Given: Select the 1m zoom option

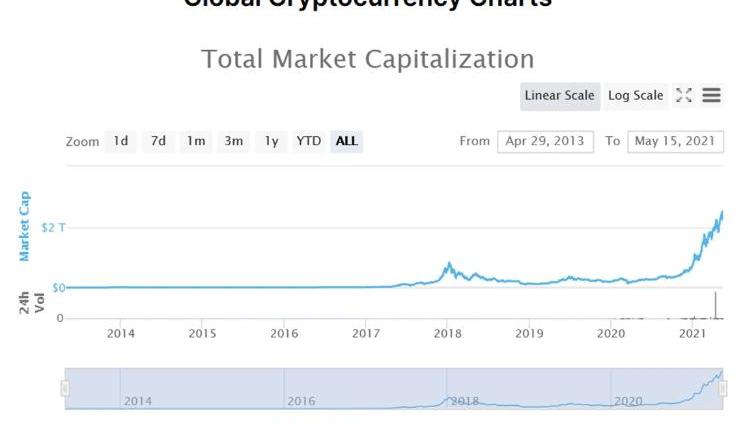Looking at the screenshot, I should coord(196,141).
